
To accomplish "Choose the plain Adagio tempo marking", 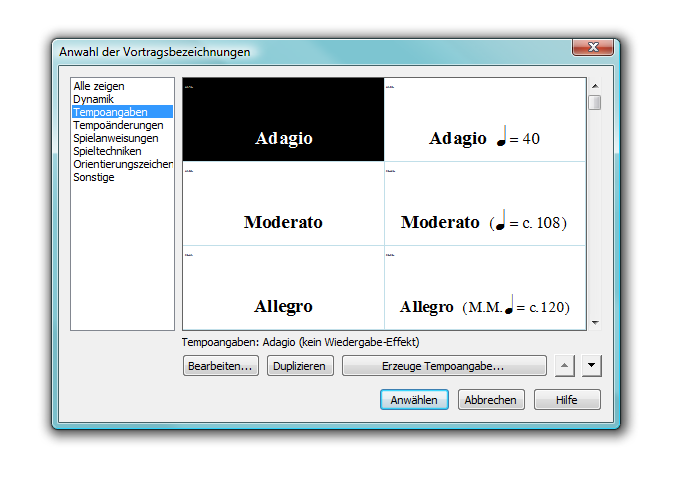I will tap(283, 120).
